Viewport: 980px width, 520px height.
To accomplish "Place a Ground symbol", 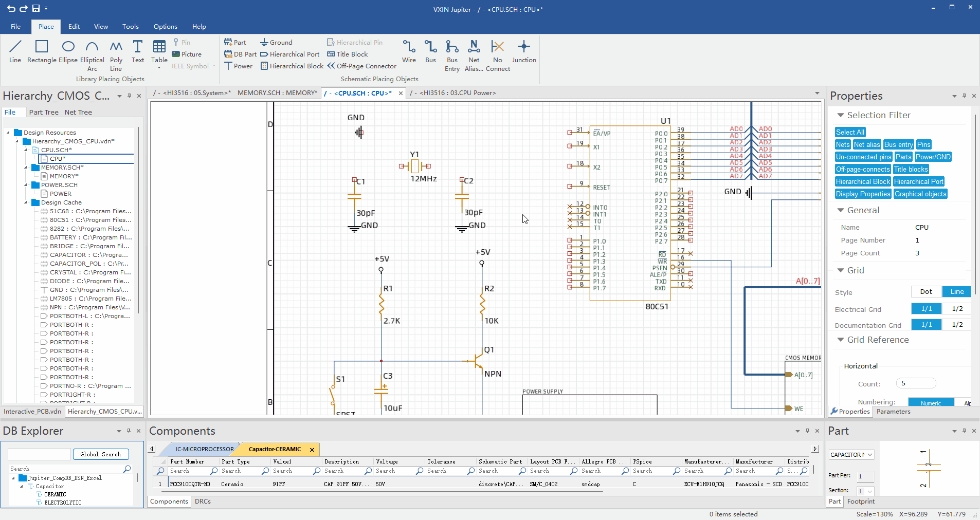I will pyautogui.click(x=276, y=43).
